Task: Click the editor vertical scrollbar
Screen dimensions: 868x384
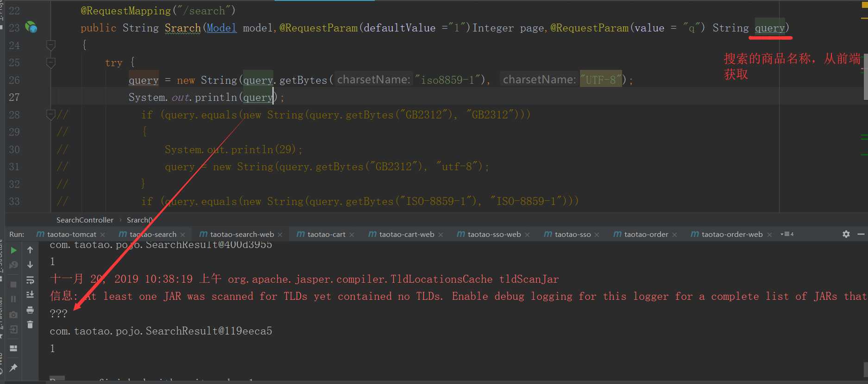Action: (865, 76)
